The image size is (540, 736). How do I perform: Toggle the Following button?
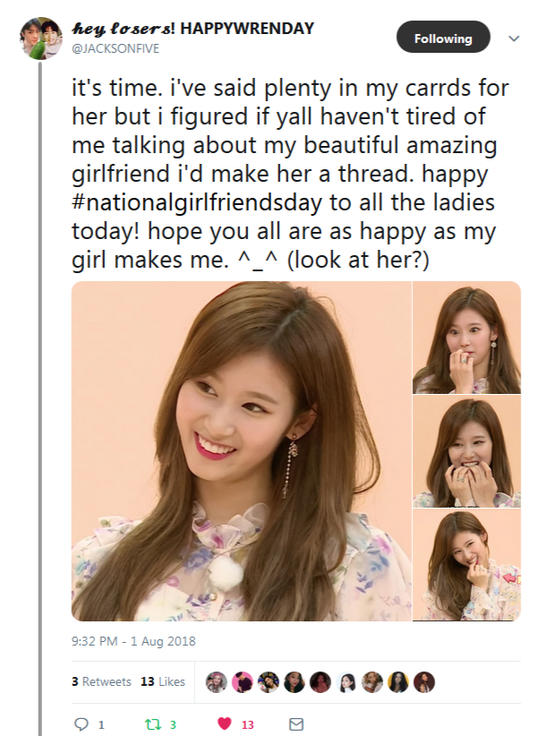click(443, 38)
